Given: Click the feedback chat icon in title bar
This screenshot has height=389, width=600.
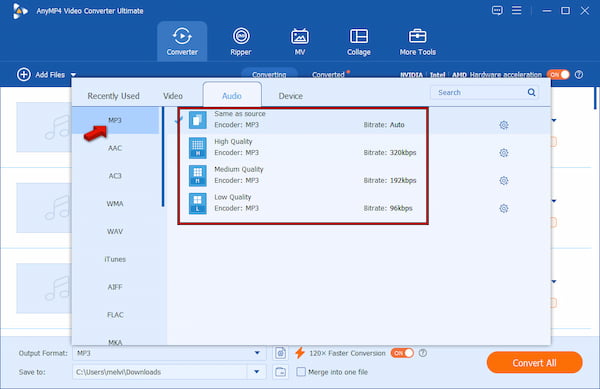Looking at the screenshot, I should (x=497, y=10).
